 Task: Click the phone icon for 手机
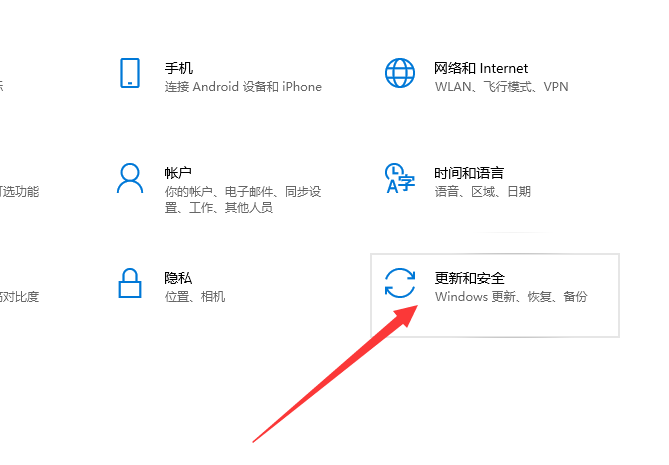[130, 73]
